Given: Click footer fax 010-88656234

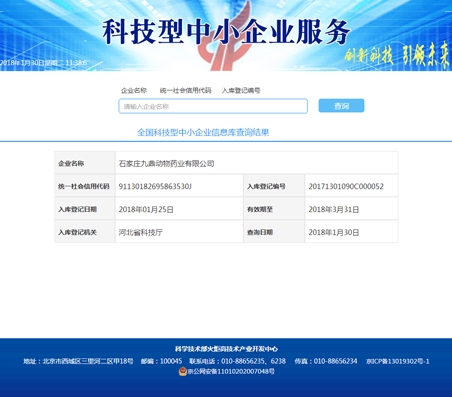Looking at the screenshot, I should pos(335,361).
